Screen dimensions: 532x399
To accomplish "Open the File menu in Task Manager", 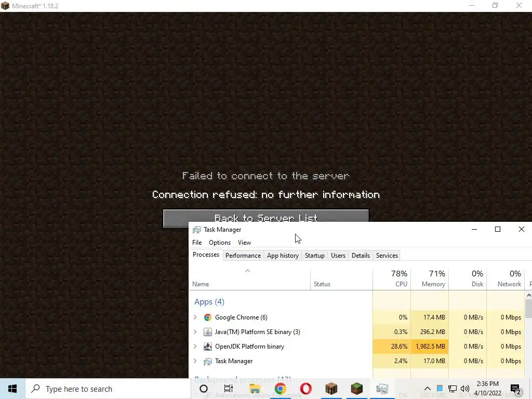I will pos(197,242).
